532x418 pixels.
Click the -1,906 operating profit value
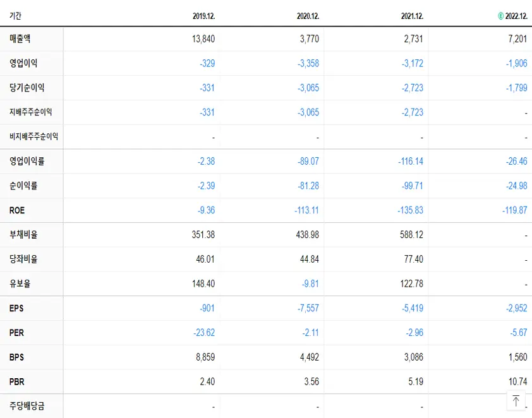[517, 63]
